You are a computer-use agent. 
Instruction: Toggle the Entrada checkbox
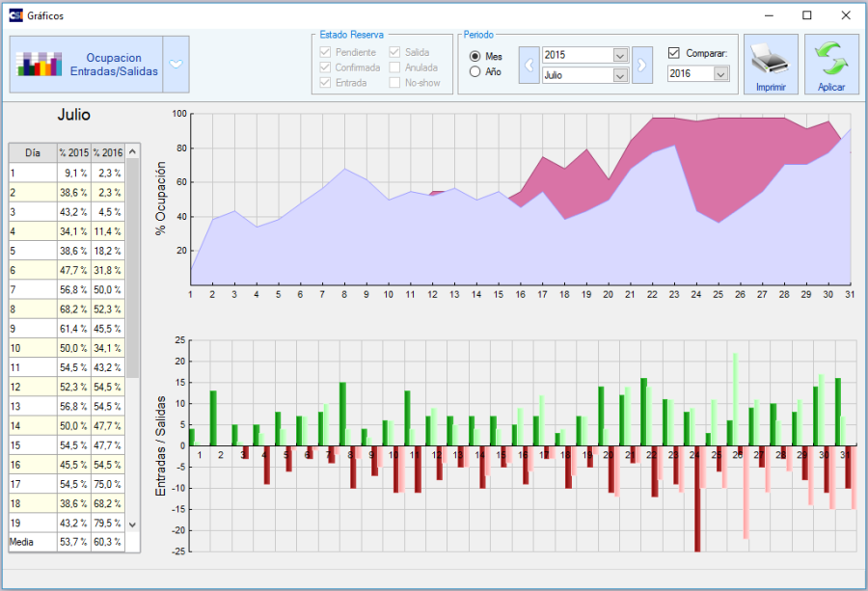tap(326, 83)
